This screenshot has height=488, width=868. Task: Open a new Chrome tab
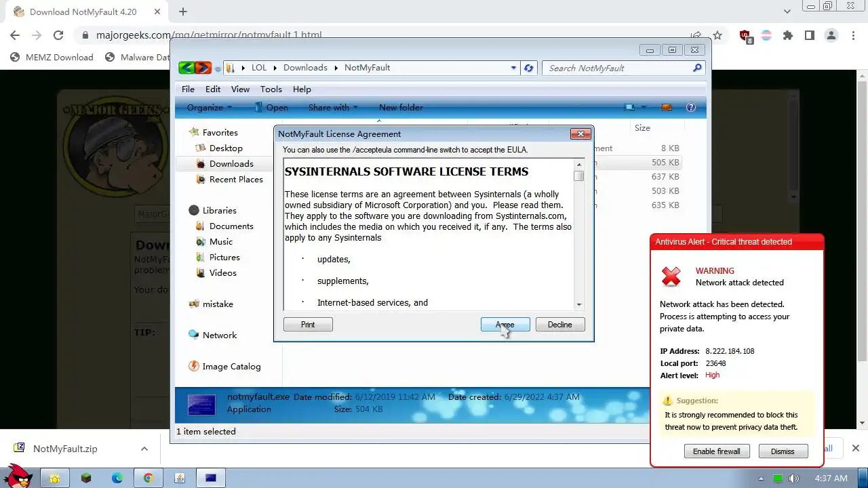(x=183, y=12)
